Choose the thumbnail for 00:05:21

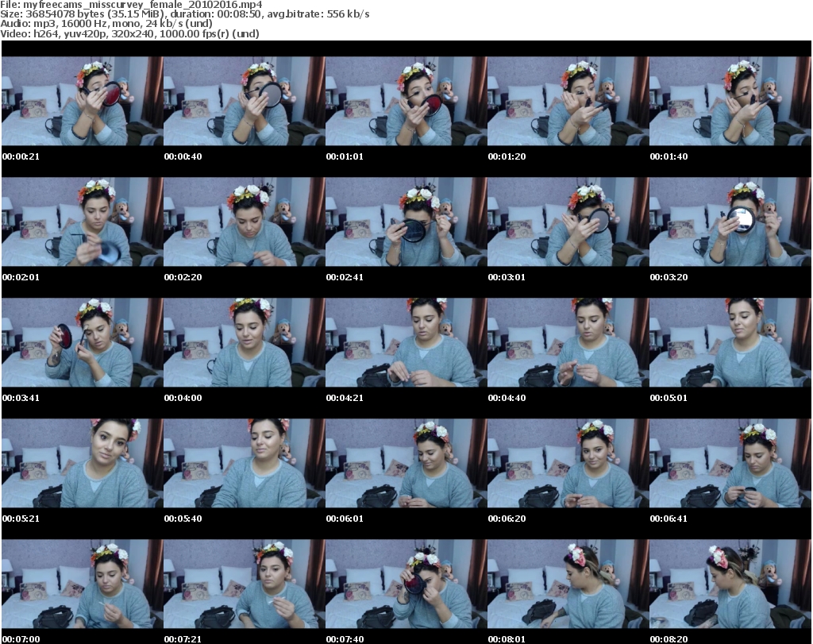[x=82, y=463]
